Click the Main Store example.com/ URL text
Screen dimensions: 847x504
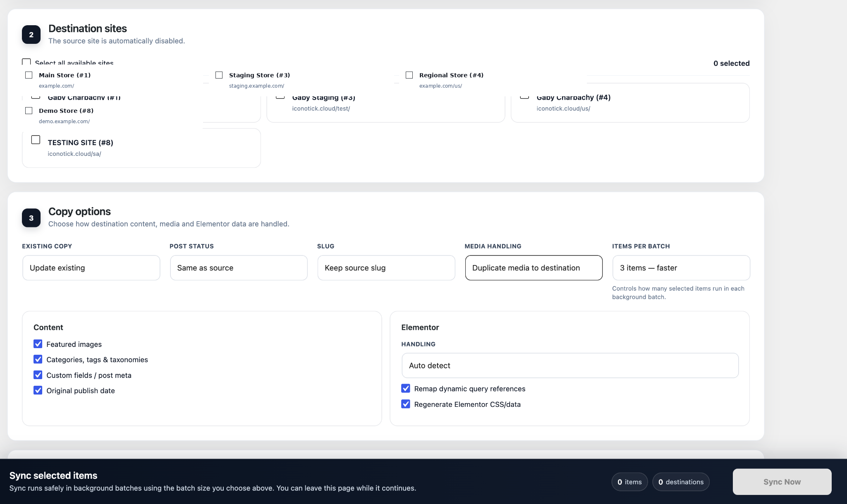pos(56,86)
